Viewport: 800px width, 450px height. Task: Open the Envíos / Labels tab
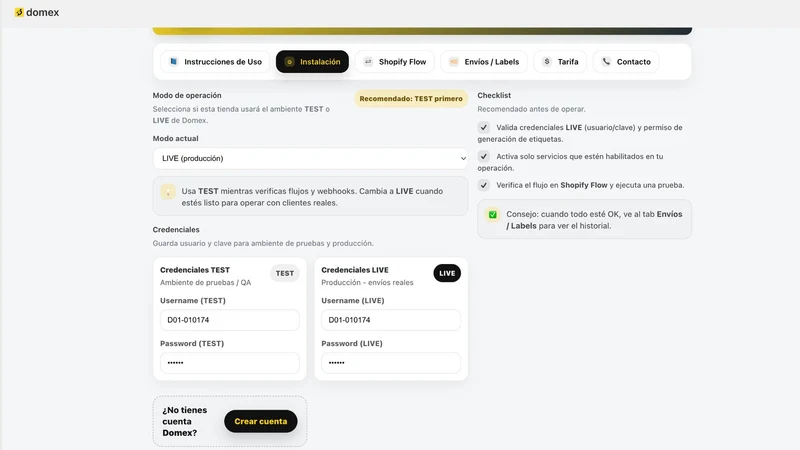click(484, 62)
